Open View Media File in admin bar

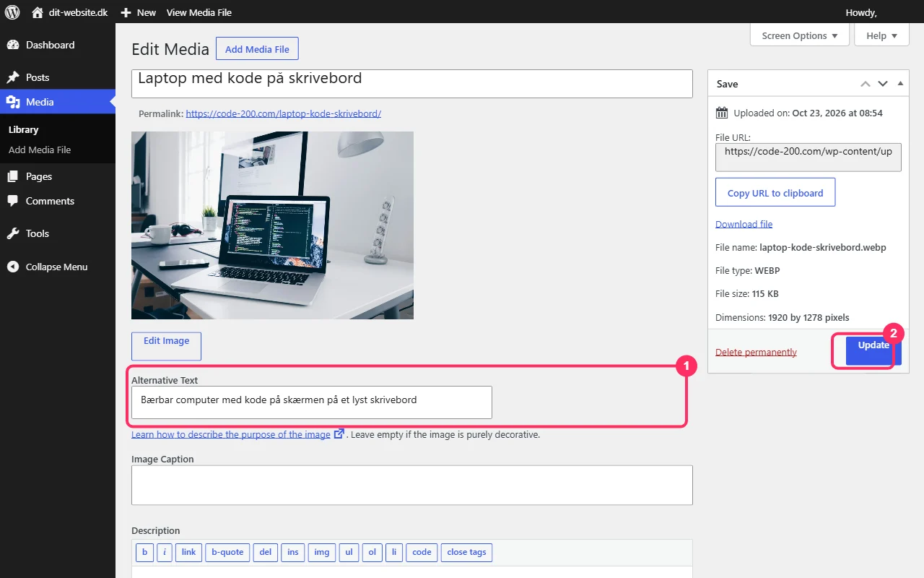click(199, 12)
